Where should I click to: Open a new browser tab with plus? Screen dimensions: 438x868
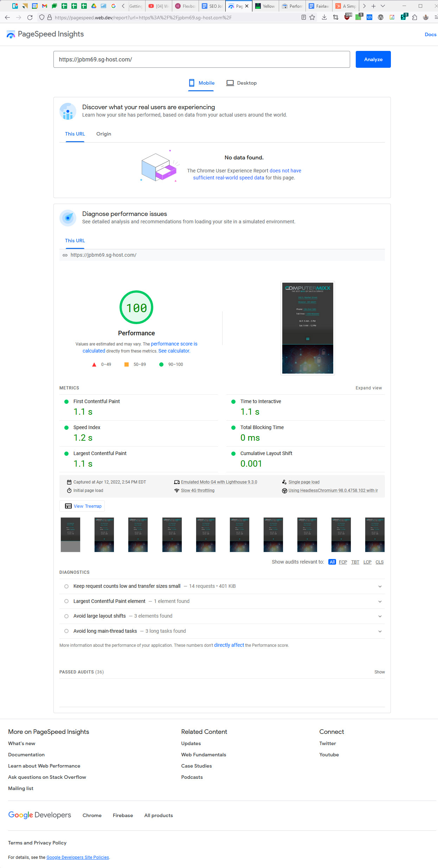pyautogui.click(x=374, y=6)
